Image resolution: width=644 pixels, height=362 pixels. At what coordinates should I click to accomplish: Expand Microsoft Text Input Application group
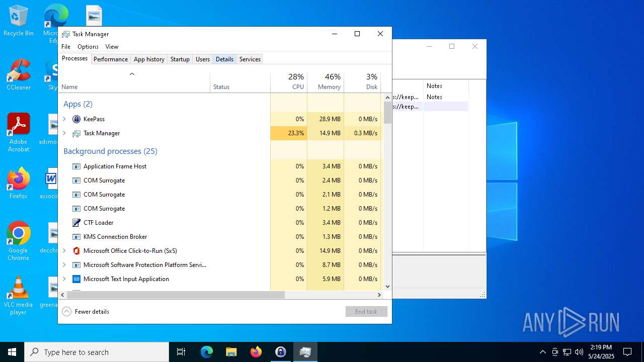[x=64, y=279]
